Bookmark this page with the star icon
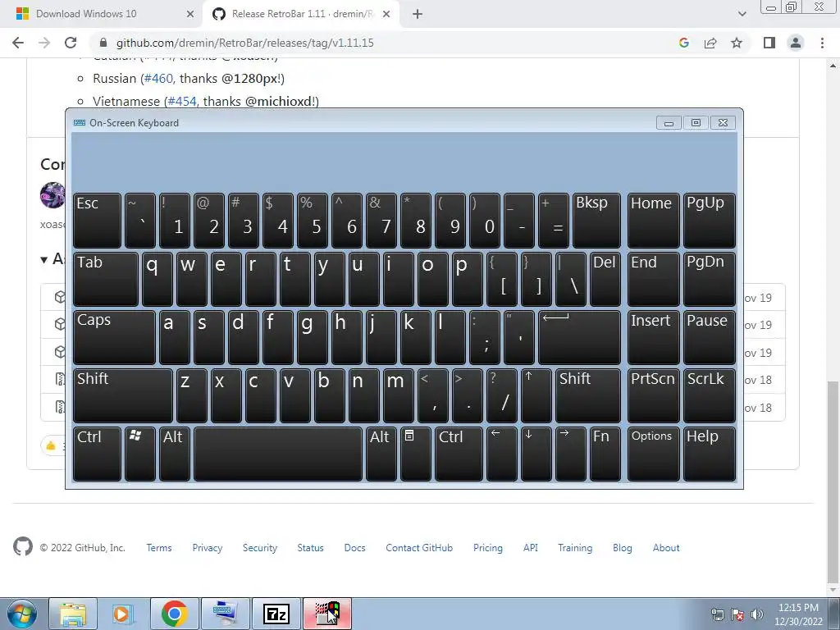This screenshot has width=840, height=630. pos(737,43)
